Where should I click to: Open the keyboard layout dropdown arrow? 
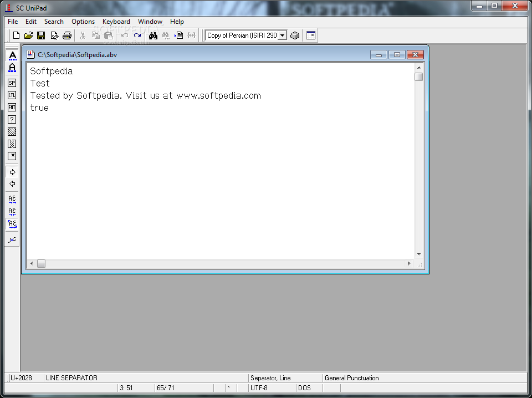point(282,35)
